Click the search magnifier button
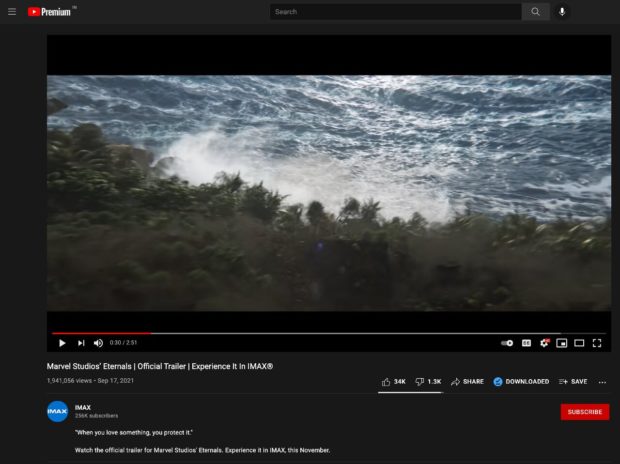620x464 pixels. click(x=535, y=12)
